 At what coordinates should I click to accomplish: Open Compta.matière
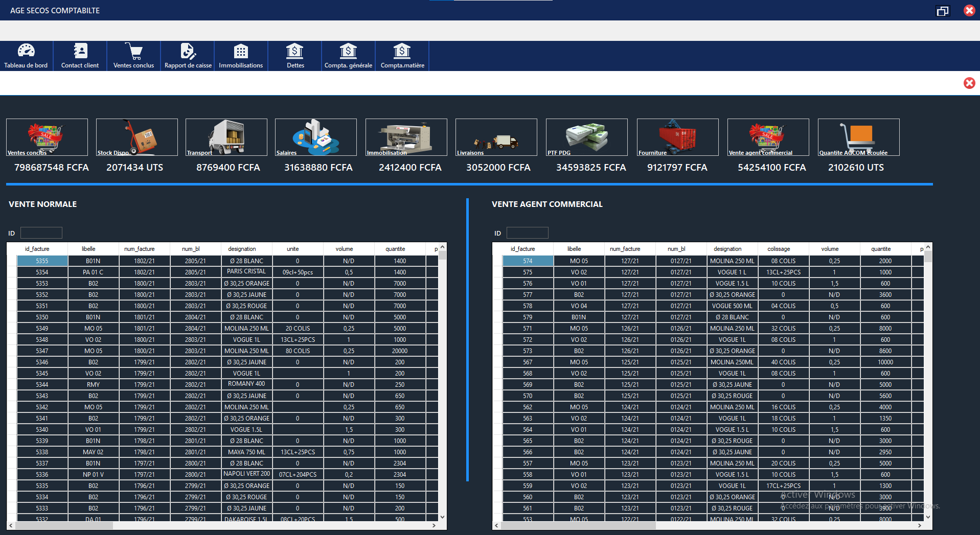coord(402,56)
